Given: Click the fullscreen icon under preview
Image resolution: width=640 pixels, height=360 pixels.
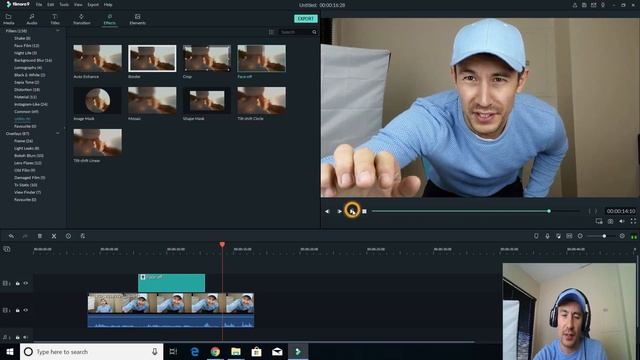Looking at the screenshot, I should [633, 221].
